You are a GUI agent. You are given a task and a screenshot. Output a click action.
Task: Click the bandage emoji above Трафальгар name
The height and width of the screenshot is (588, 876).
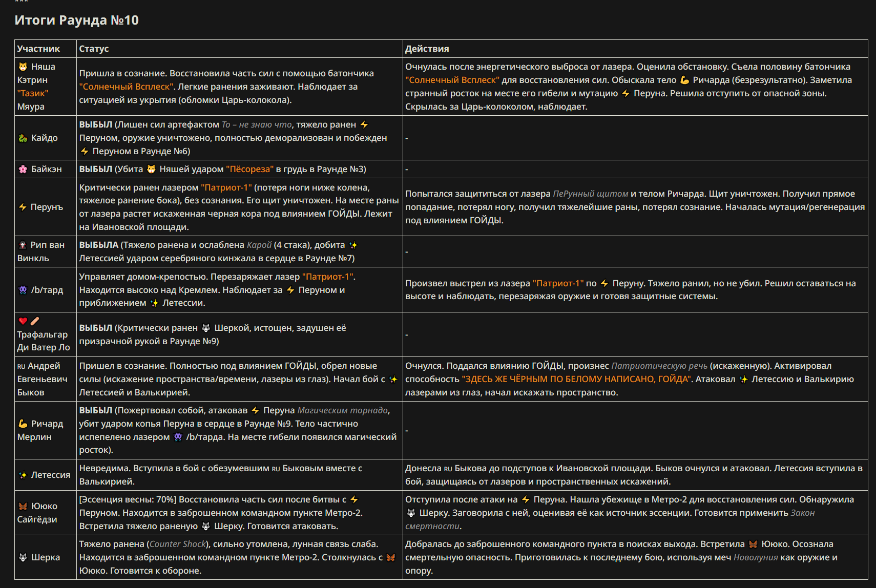pos(35,321)
